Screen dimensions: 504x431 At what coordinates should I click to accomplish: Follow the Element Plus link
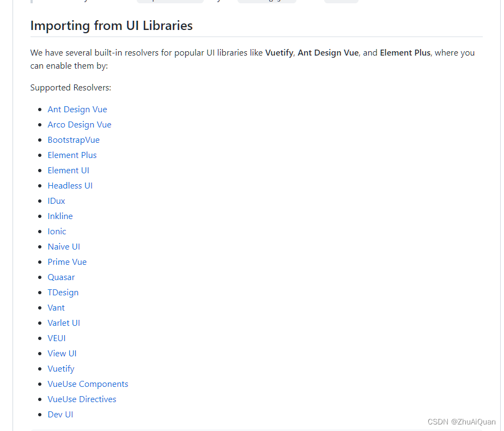pos(72,155)
